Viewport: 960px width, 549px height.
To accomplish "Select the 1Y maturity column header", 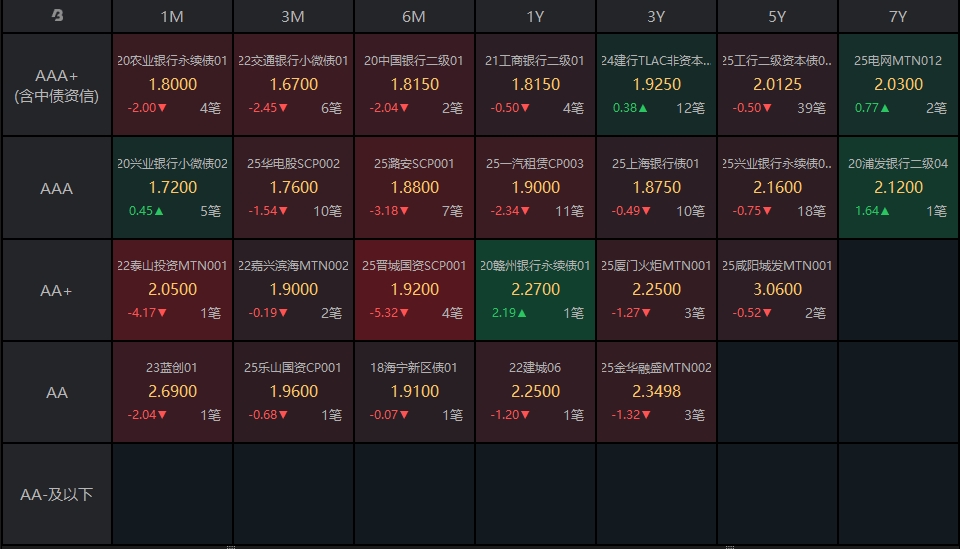I will point(535,17).
